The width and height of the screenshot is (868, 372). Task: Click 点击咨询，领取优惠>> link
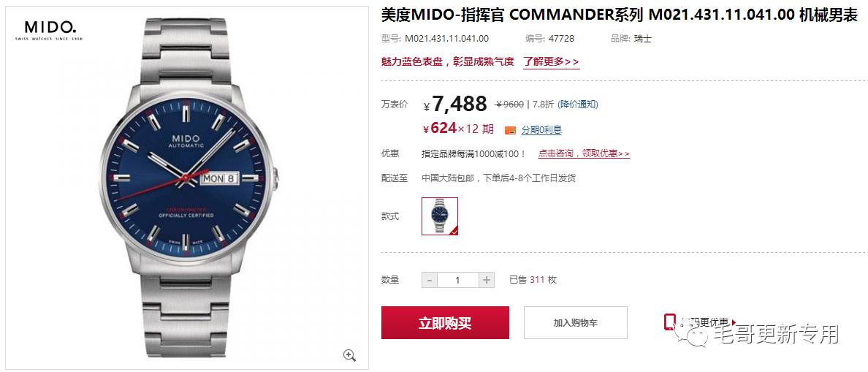[584, 153]
